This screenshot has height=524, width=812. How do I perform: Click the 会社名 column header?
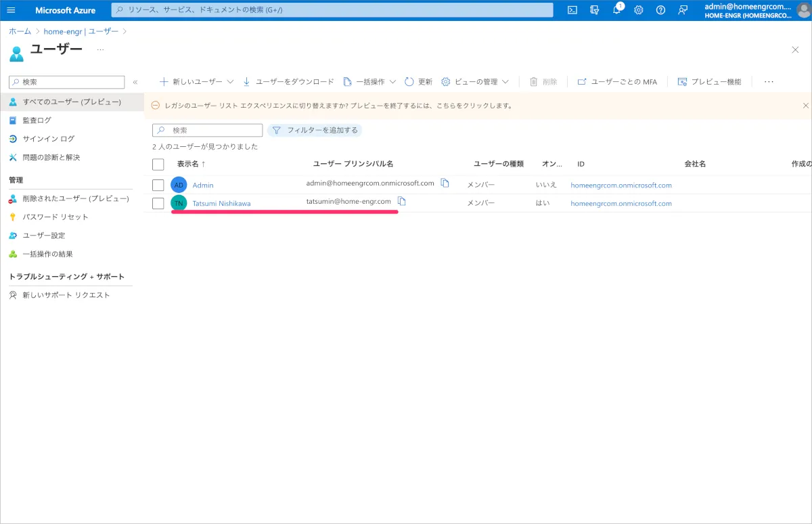tap(695, 164)
